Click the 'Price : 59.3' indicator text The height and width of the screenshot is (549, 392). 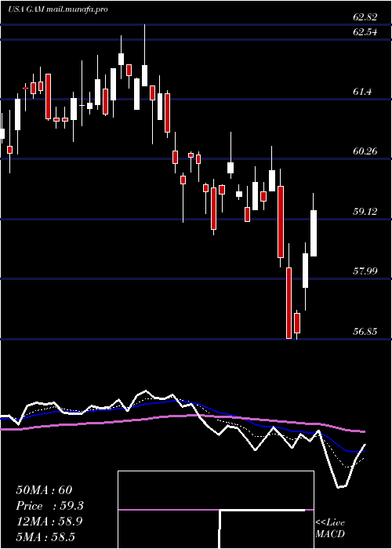click(49, 506)
